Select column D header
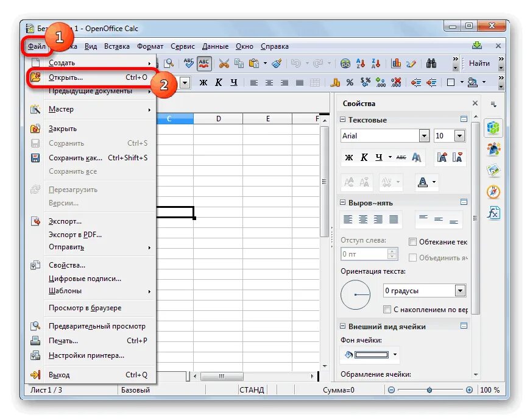The height and width of the screenshot is (420, 530). click(218, 119)
